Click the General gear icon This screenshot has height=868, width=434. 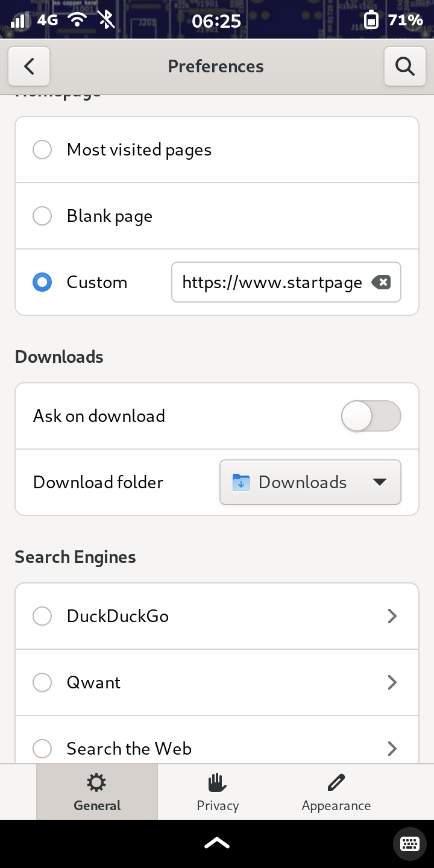[x=96, y=783]
